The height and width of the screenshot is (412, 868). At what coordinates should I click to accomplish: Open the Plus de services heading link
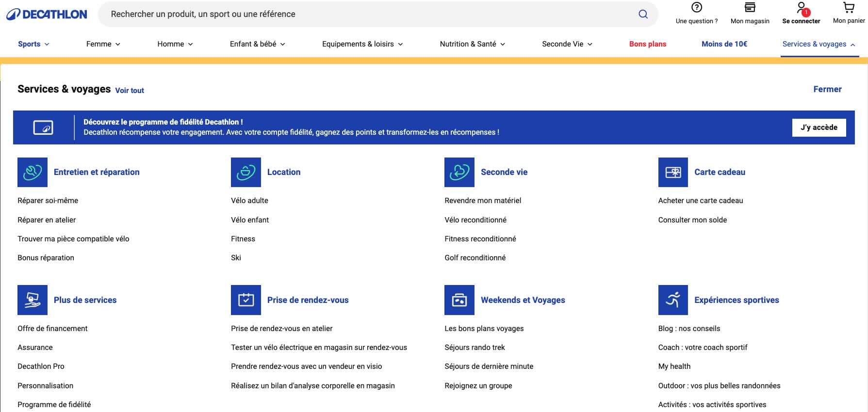tap(85, 300)
